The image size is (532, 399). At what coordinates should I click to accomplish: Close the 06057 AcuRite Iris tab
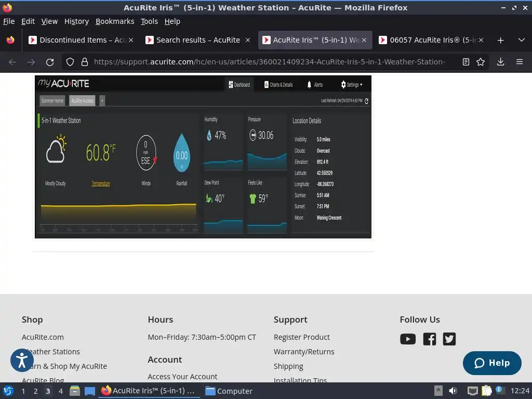(481, 40)
